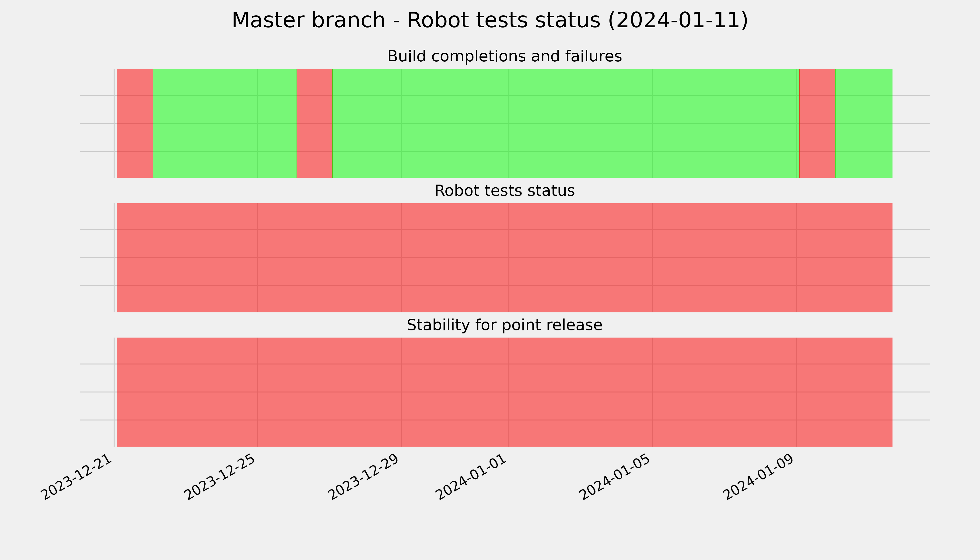Click the 'Build completions and failures' subplot title

click(504, 56)
